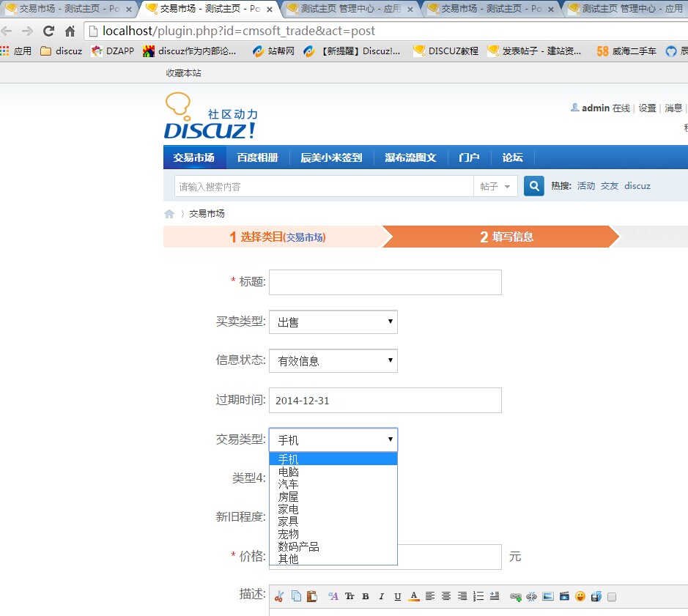Click the remove link icon

[532, 597]
